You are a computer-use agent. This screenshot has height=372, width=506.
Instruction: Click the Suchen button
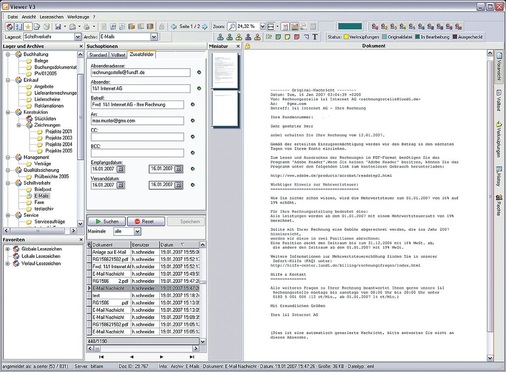tap(106, 221)
